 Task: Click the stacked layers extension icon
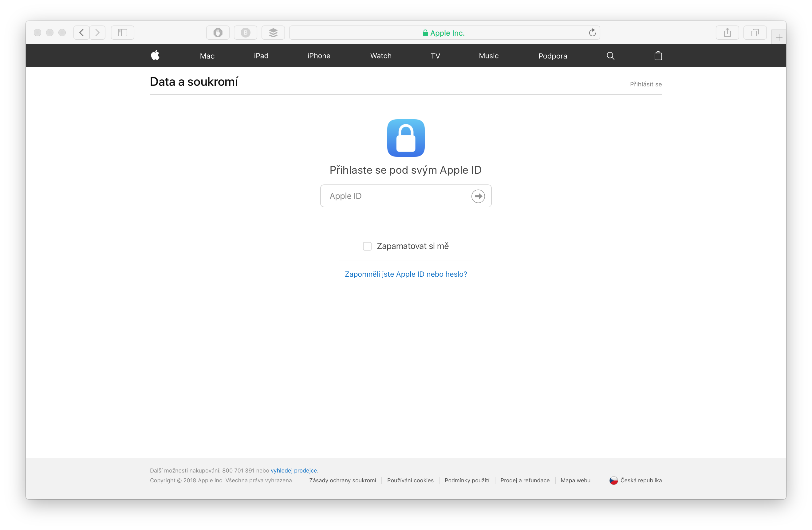273,33
